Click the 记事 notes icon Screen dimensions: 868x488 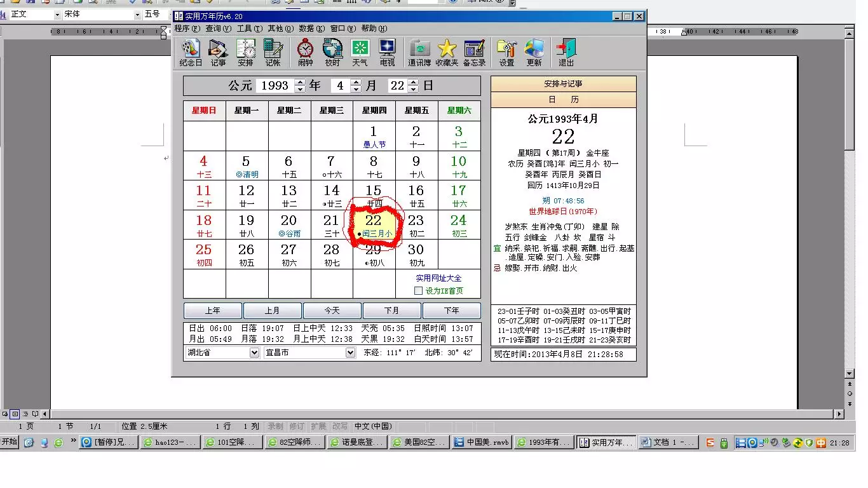click(218, 52)
